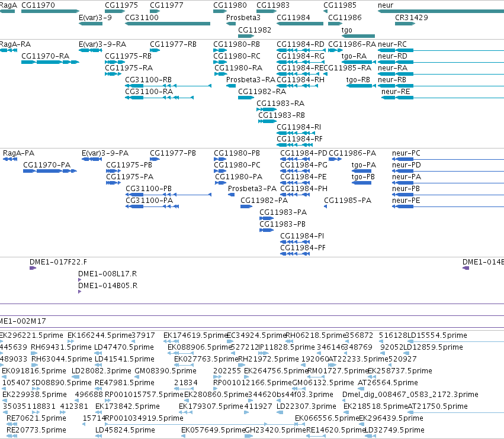Select EST SD08890.5prime
Screen dimensions: 504x439
(x=62, y=383)
